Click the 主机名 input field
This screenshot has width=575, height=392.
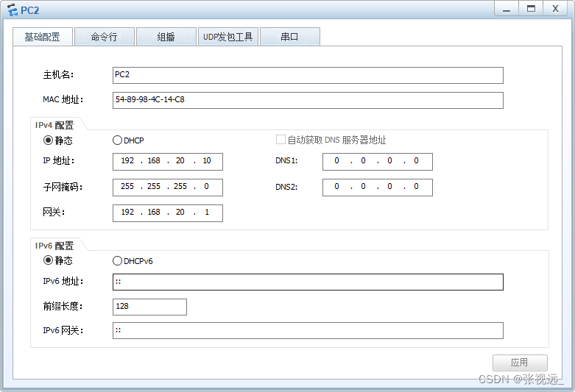point(308,75)
